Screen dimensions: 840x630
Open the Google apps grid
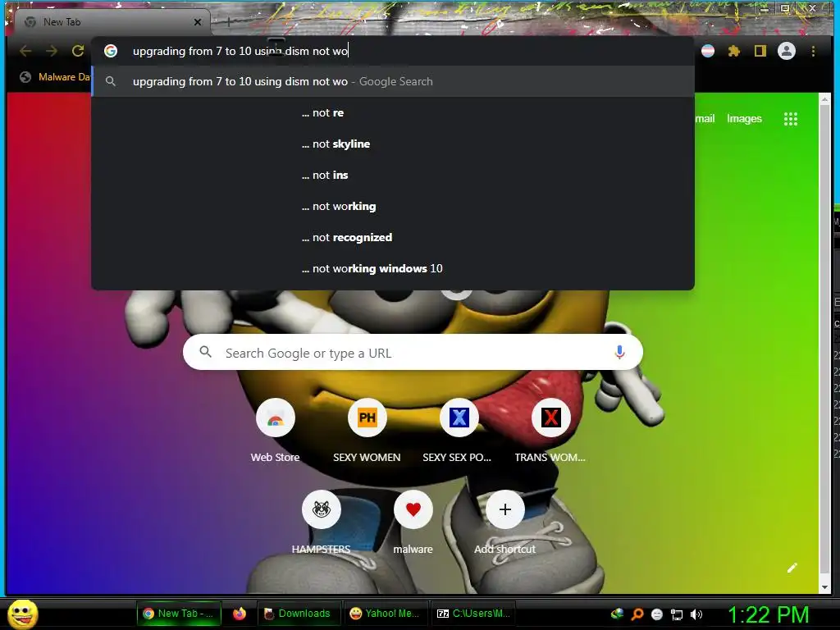click(791, 119)
